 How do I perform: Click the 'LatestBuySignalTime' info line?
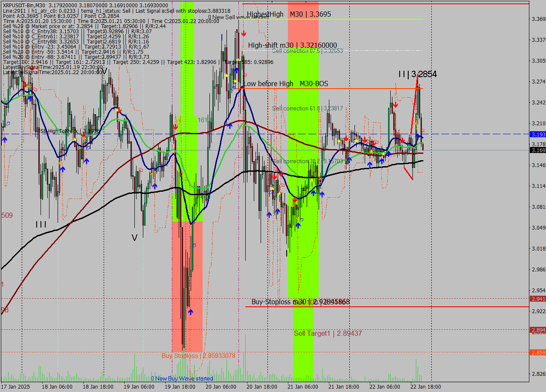pos(53,67)
